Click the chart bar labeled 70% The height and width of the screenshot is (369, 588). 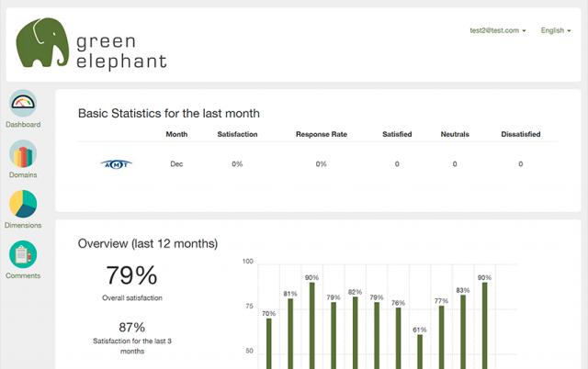click(269, 343)
